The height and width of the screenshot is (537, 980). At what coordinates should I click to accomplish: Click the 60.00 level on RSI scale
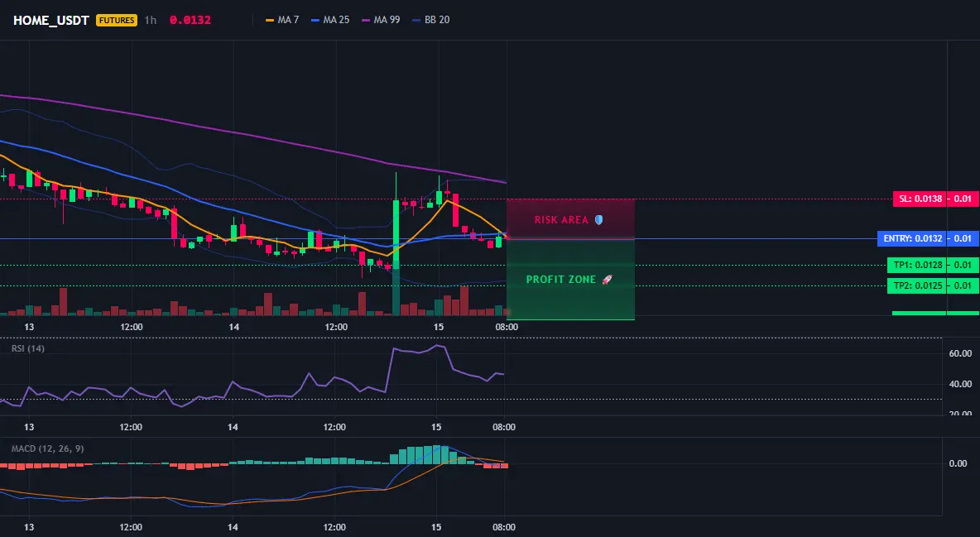[961, 353]
